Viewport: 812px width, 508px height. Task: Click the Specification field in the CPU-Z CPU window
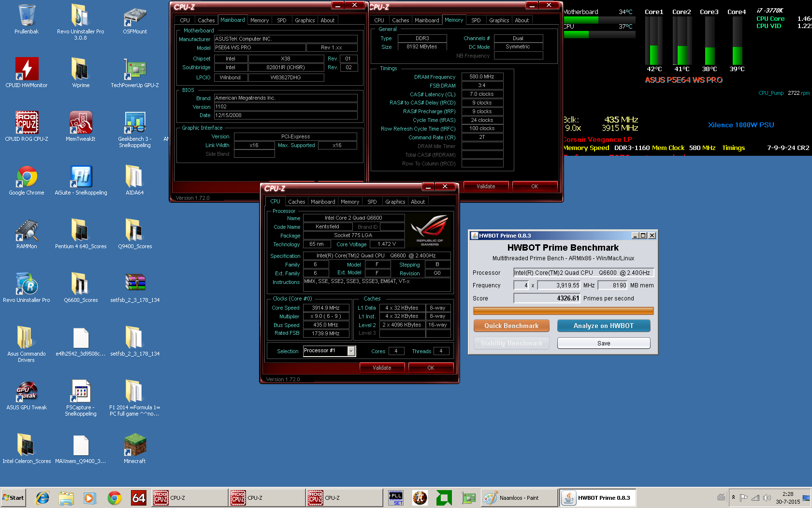click(x=377, y=256)
